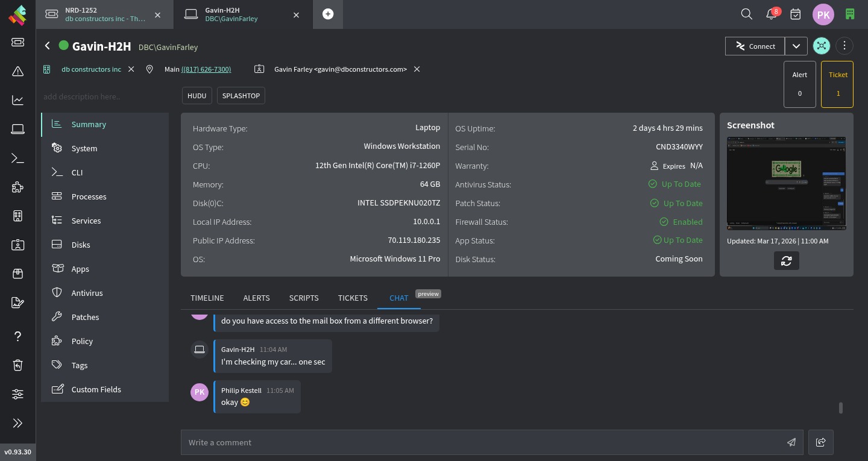Viewport: 868px width, 461px height.
Task: Expand the Connect dropdown arrow
Action: point(796,46)
